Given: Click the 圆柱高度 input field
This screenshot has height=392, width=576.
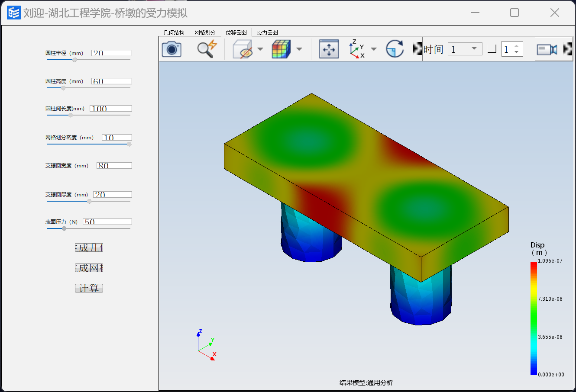Looking at the screenshot, I should pyautogui.click(x=111, y=81).
